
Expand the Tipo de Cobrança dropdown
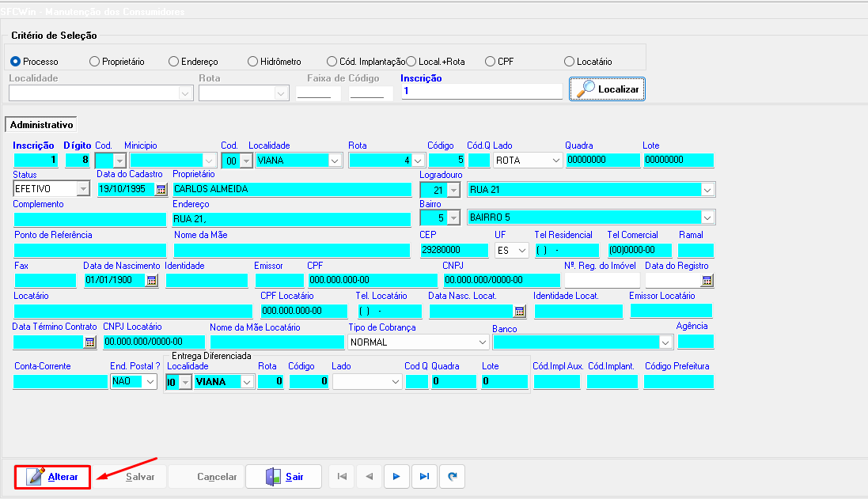point(482,342)
